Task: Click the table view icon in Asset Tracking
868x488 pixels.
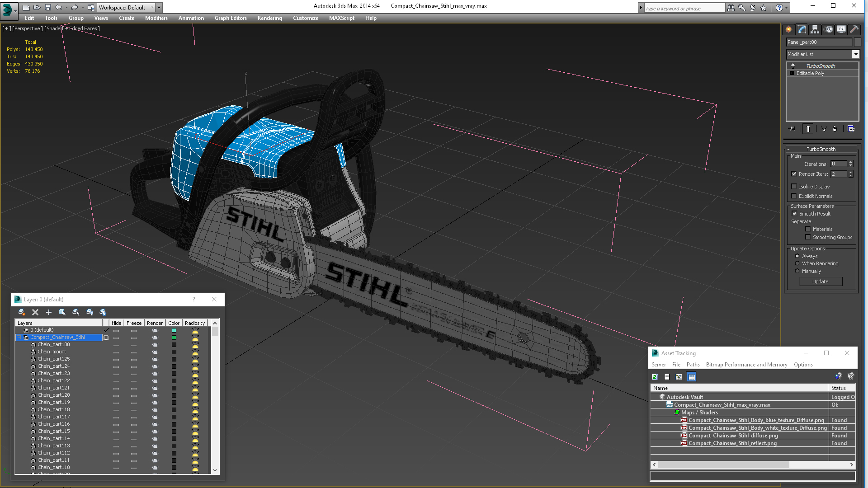Action: pos(692,377)
